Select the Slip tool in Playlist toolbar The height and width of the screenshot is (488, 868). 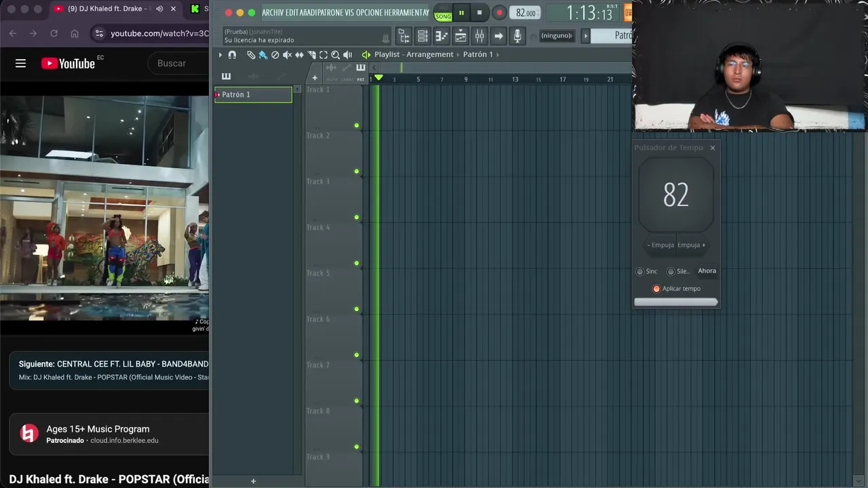[x=299, y=55]
